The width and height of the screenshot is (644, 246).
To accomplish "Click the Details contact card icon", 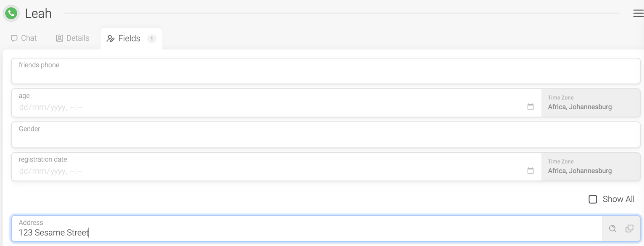I will pyautogui.click(x=60, y=38).
